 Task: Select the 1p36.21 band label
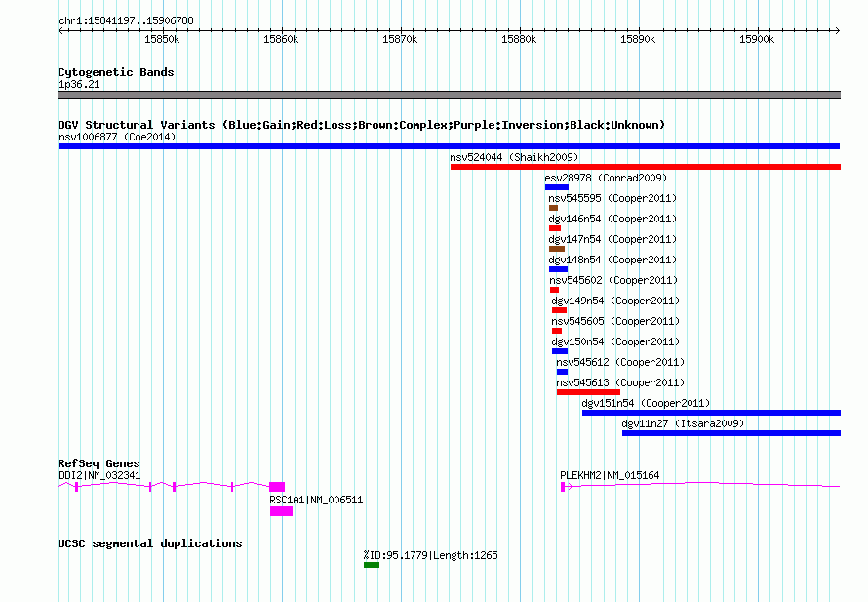point(79,84)
